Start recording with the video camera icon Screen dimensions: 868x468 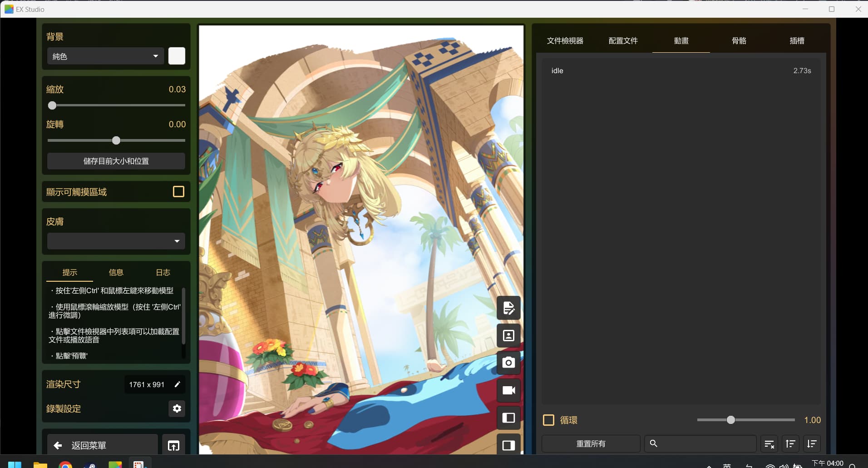pos(508,390)
